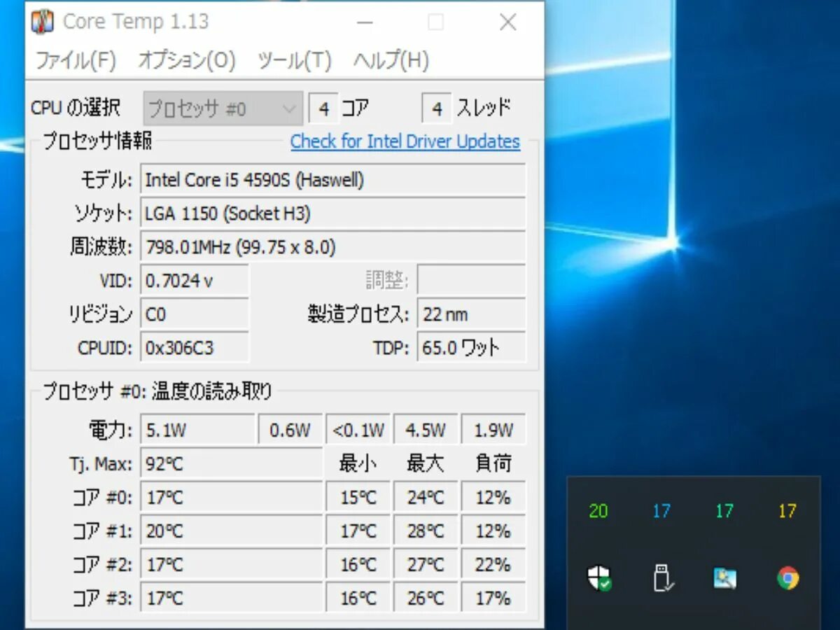
Task: Click the コア #1 max temperature 28°C
Action: (x=426, y=531)
